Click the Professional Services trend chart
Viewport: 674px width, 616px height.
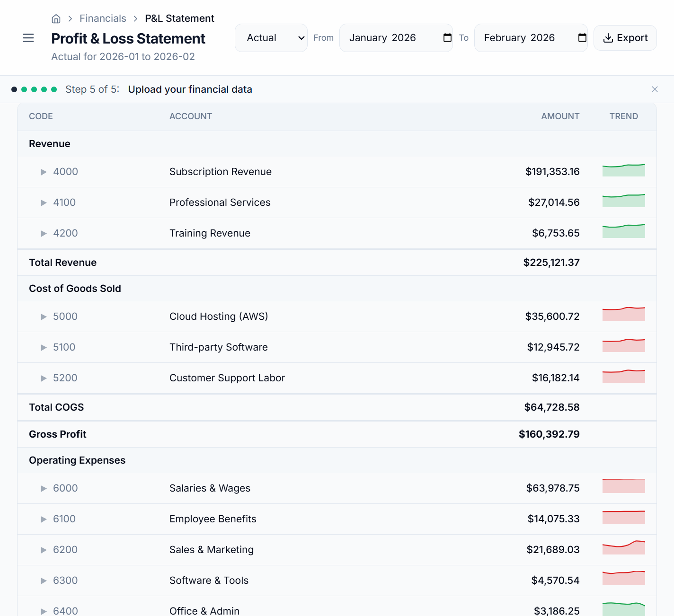(623, 201)
